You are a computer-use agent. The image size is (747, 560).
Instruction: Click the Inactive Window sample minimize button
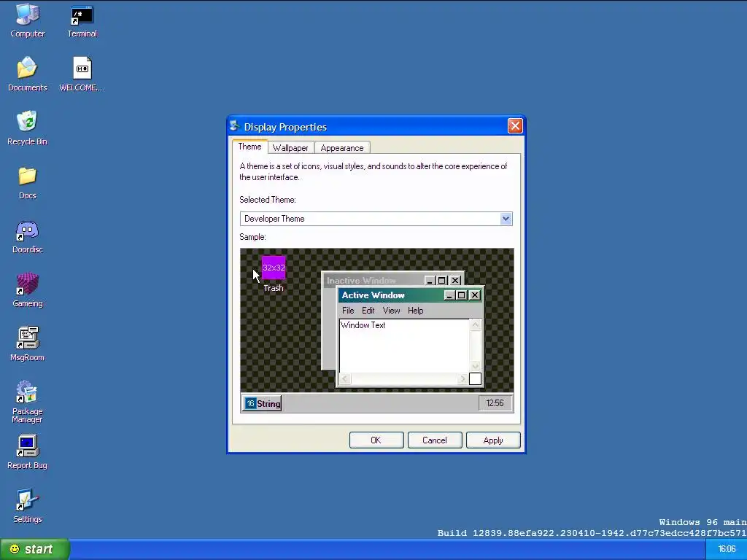430,281
